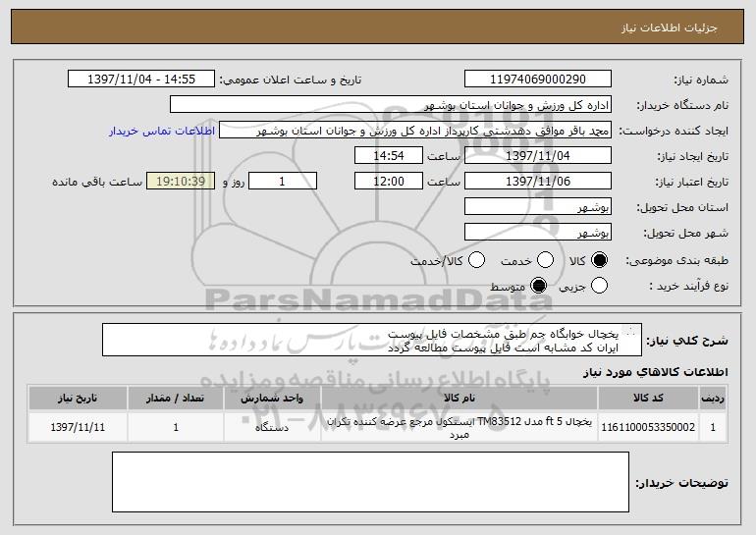The height and width of the screenshot is (535, 756).
Task: Click the need date cell 1397/11/11
Action: (x=78, y=427)
